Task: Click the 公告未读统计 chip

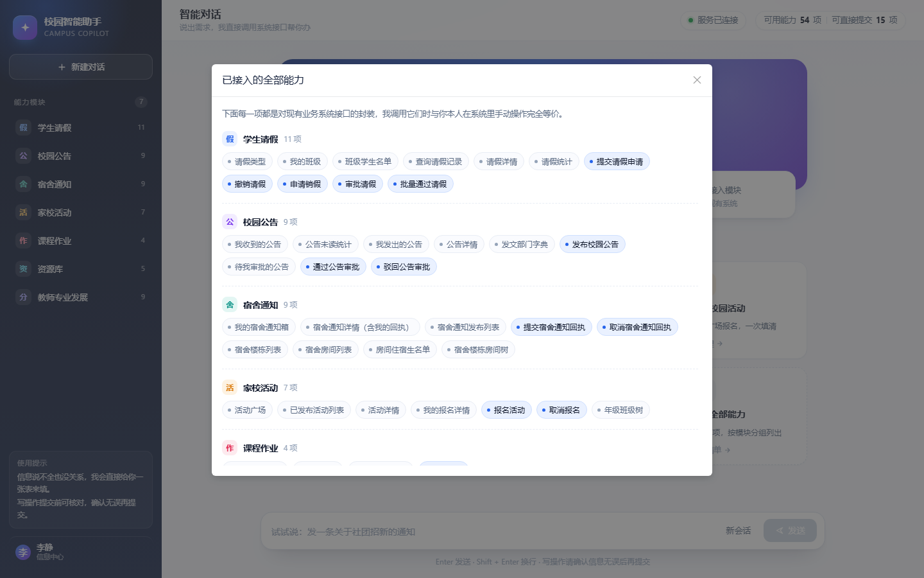Action: coord(326,245)
